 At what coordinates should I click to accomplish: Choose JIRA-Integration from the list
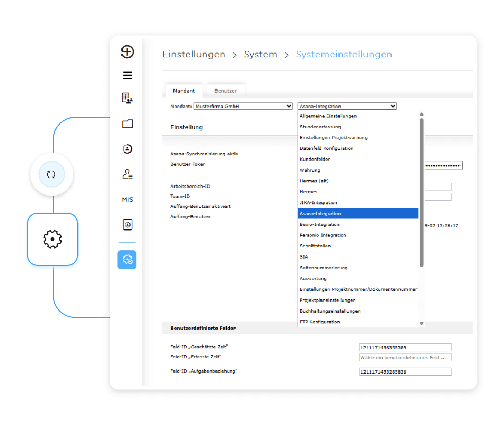click(x=318, y=203)
